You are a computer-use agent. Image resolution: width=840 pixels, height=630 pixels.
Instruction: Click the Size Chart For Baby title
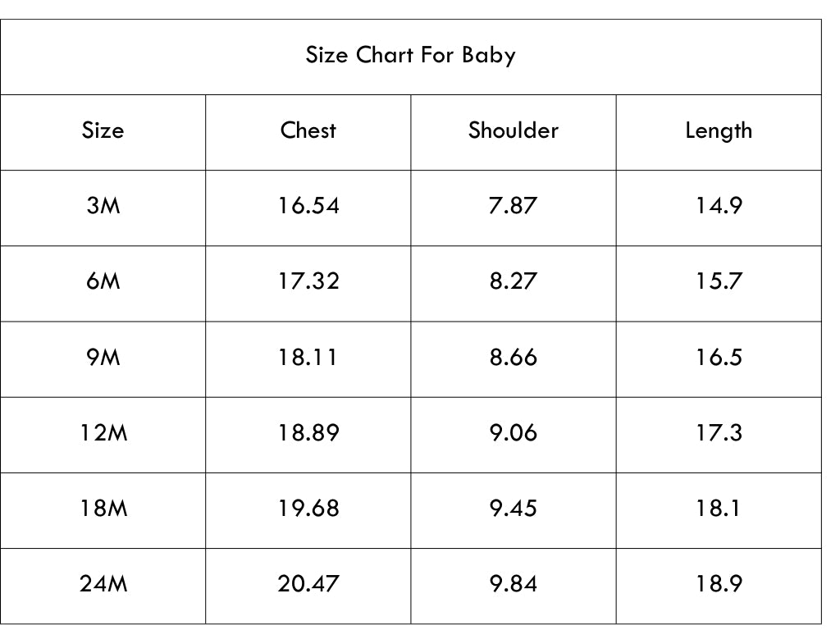(410, 55)
